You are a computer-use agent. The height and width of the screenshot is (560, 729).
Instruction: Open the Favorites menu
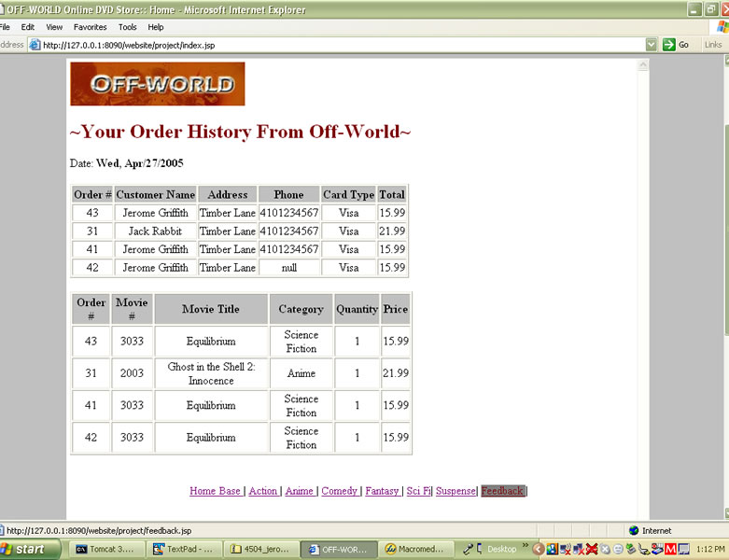pos(91,27)
